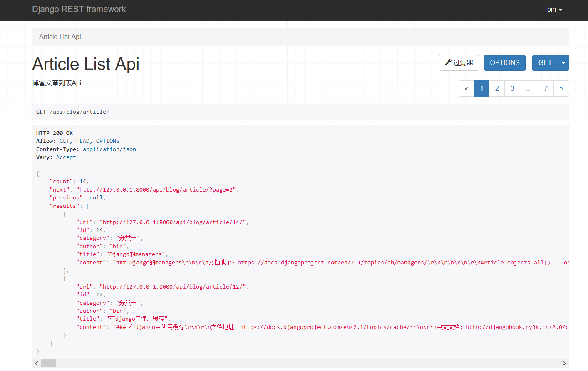Screen dimensions: 588x371
Task: Open the bin user menu
Action: coord(554,10)
